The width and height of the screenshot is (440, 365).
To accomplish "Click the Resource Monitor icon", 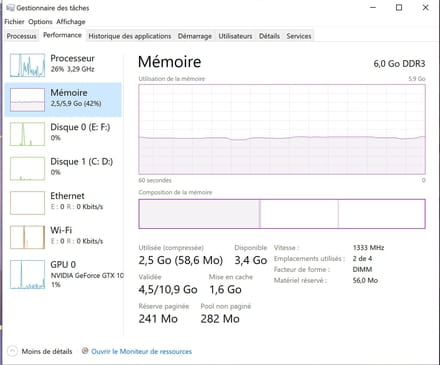I will click(x=85, y=351).
